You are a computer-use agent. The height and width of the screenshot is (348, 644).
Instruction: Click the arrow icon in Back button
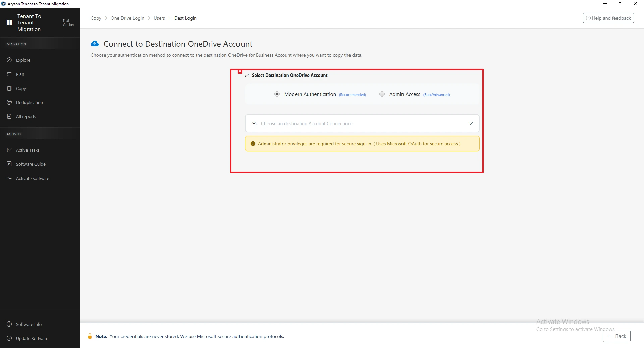click(610, 336)
